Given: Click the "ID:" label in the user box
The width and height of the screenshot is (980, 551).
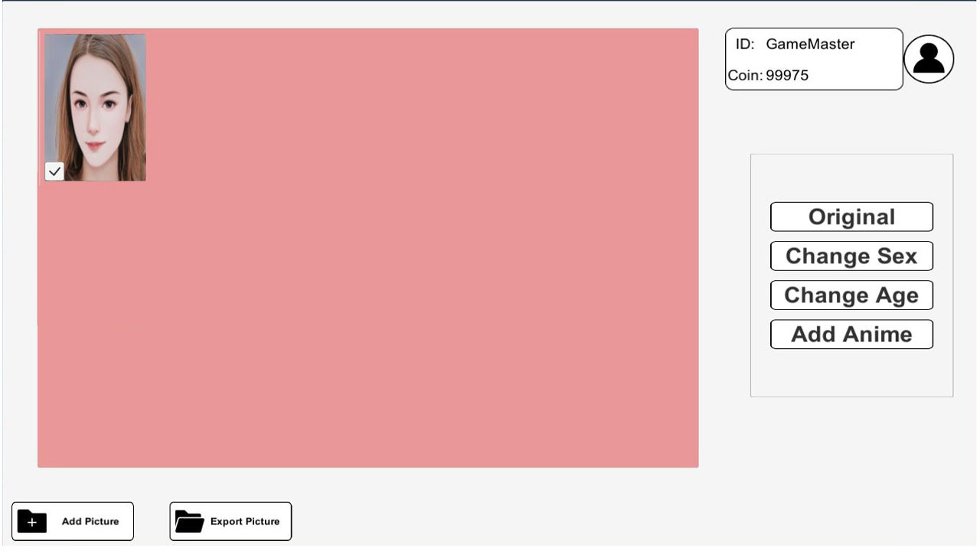Looking at the screenshot, I should (x=745, y=44).
